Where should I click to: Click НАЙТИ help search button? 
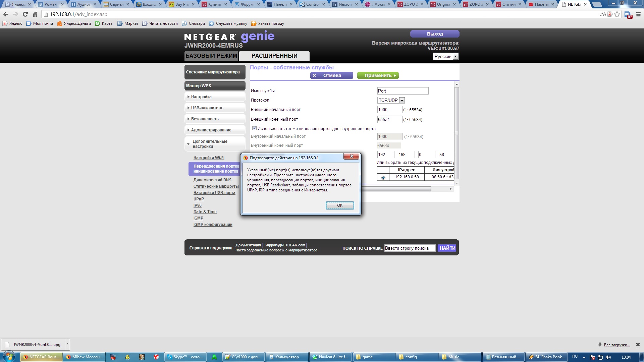[x=447, y=248]
